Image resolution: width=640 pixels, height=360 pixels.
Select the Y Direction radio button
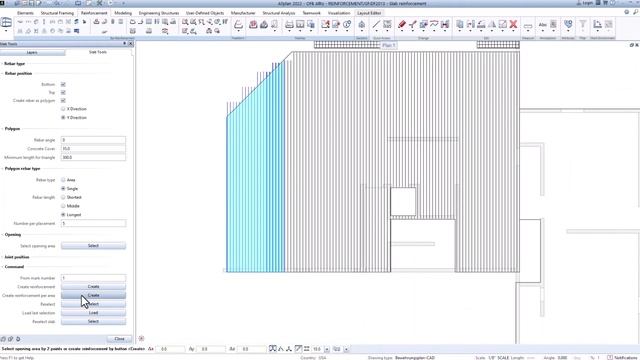(x=63, y=118)
